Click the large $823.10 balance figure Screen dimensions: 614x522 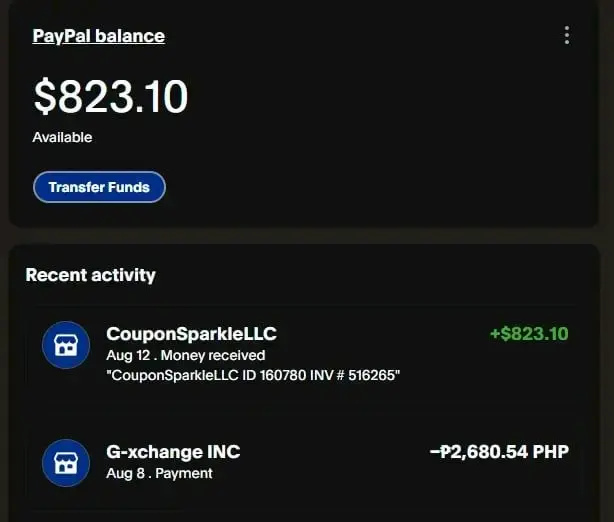coord(111,96)
